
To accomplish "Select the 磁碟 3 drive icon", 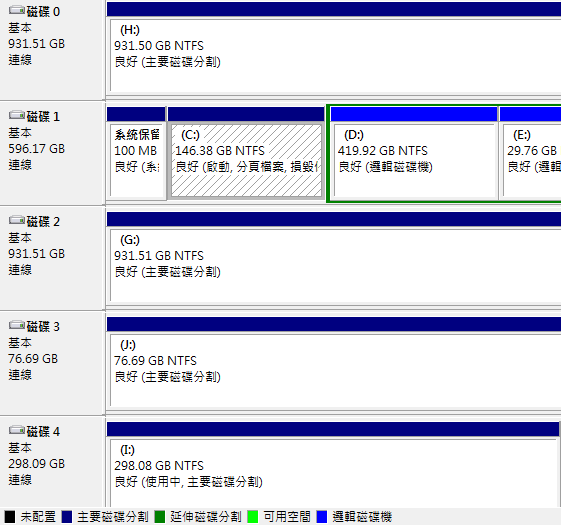I will tap(17, 325).
